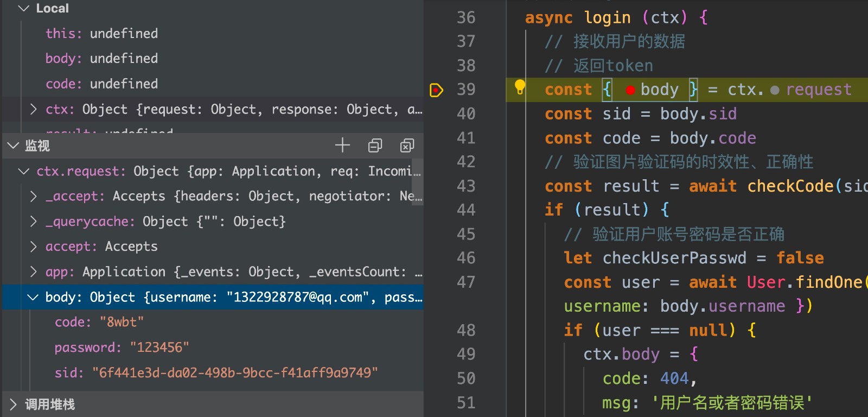Expand the _querycache property node
Viewport: 868px width, 417px height.
[x=34, y=222]
